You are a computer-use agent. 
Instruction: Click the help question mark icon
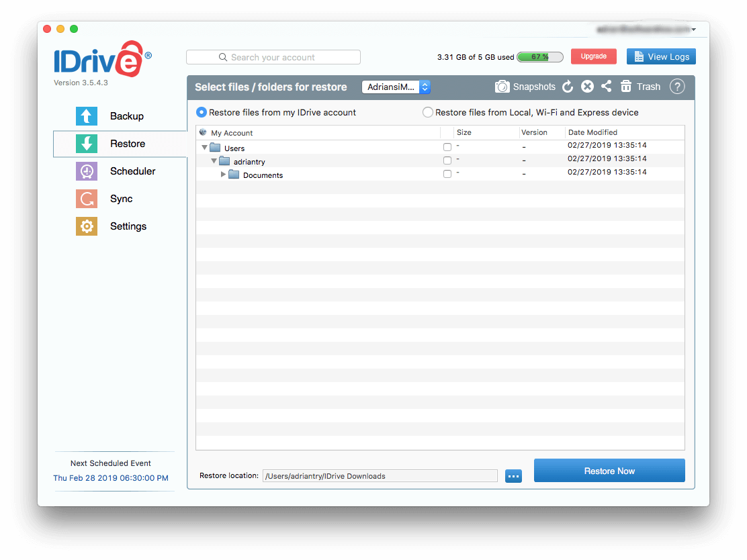(x=677, y=87)
